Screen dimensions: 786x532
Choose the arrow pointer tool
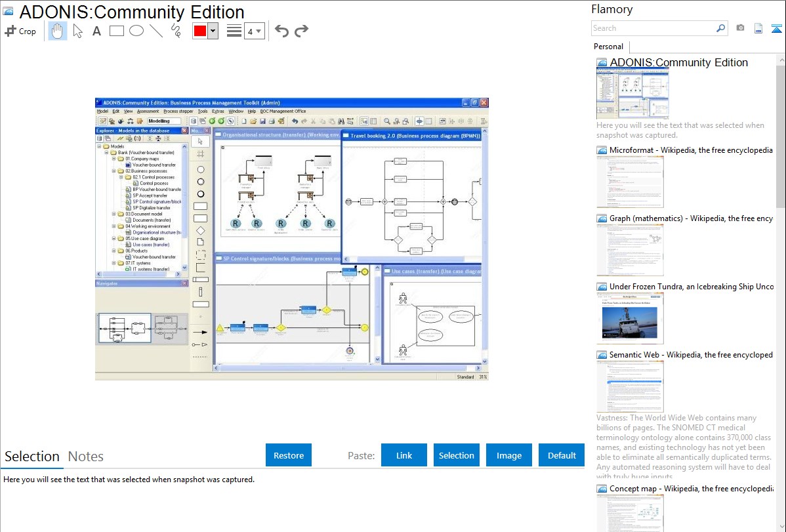click(x=77, y=31)
